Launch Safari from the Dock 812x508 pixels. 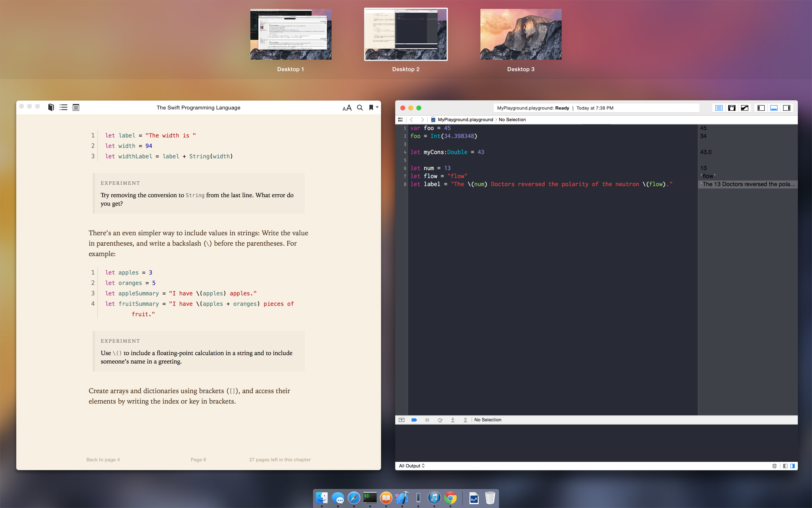click(x=354, y=498)
